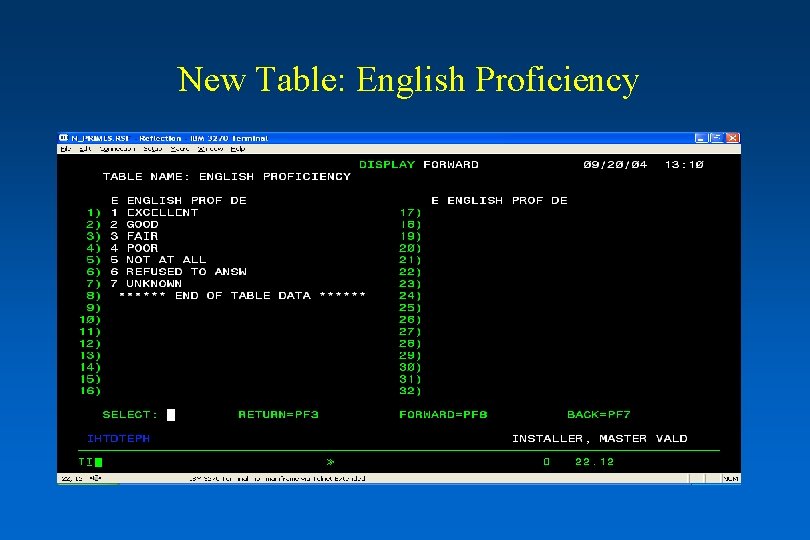Click the GOOD entry in row 2
Screen dimensions: 810x540
coord(143,224)
